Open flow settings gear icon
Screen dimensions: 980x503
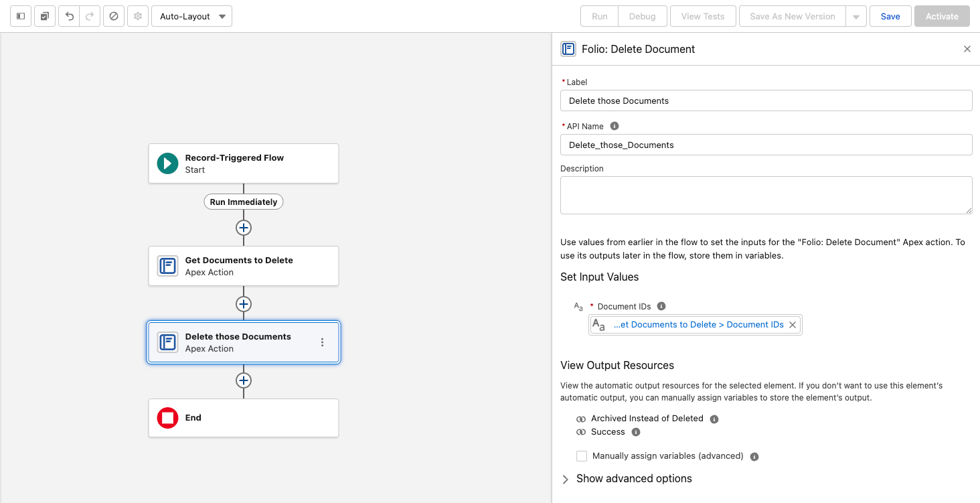(138, 16)
